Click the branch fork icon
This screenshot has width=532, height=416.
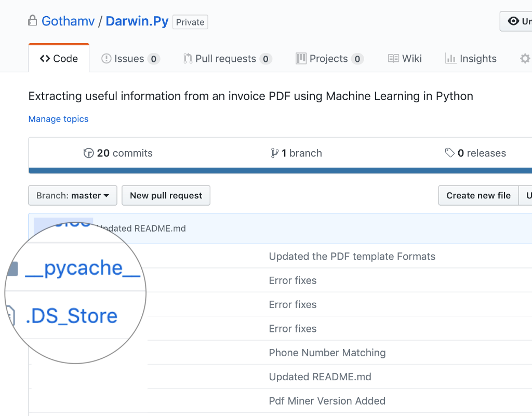[x=274, y=153]
